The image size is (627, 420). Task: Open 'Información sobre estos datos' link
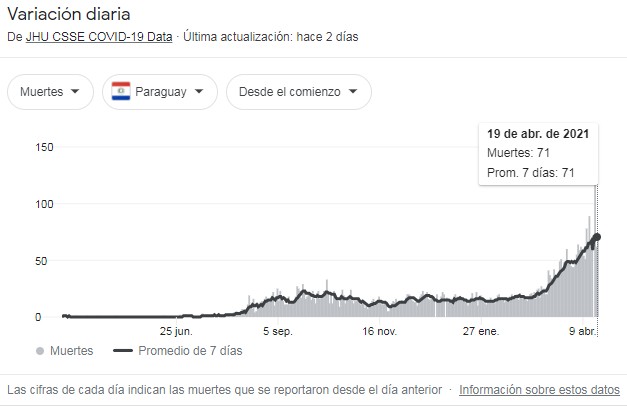[539, 390]
